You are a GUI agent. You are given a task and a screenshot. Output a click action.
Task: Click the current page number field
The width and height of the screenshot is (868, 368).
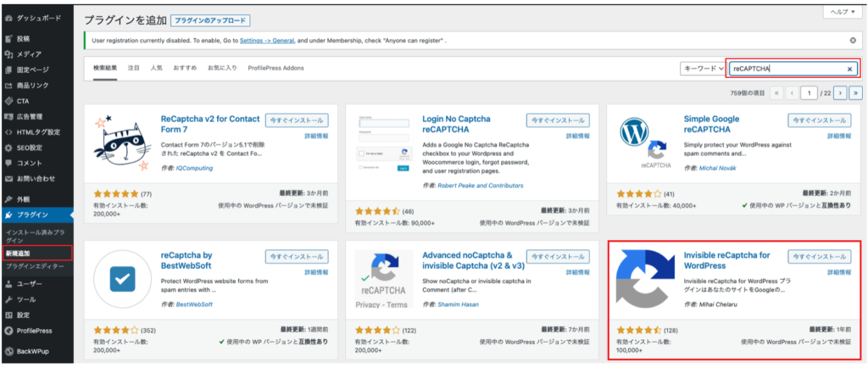[x=810, y=93]
